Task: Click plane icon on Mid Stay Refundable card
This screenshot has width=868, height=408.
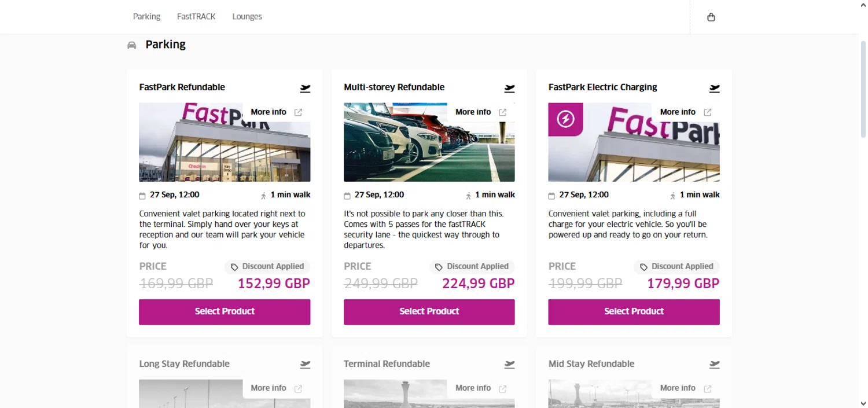Action: (x=714, y=365)
